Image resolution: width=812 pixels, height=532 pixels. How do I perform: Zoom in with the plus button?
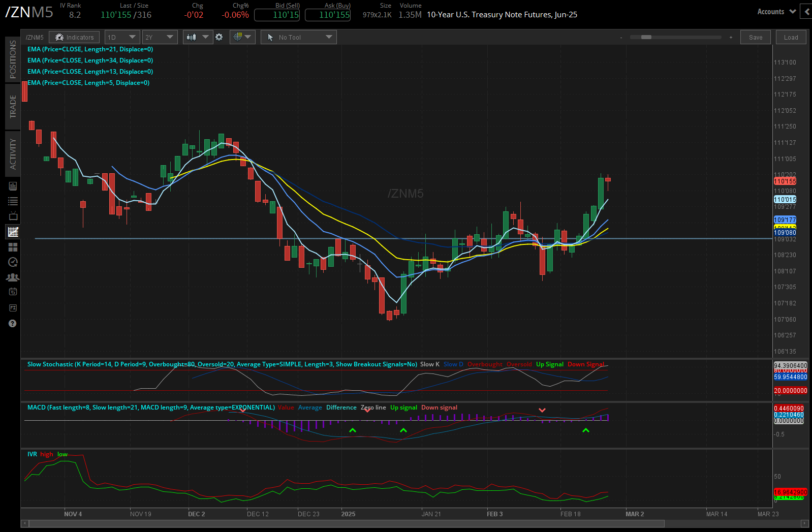(x=731, y=38)
